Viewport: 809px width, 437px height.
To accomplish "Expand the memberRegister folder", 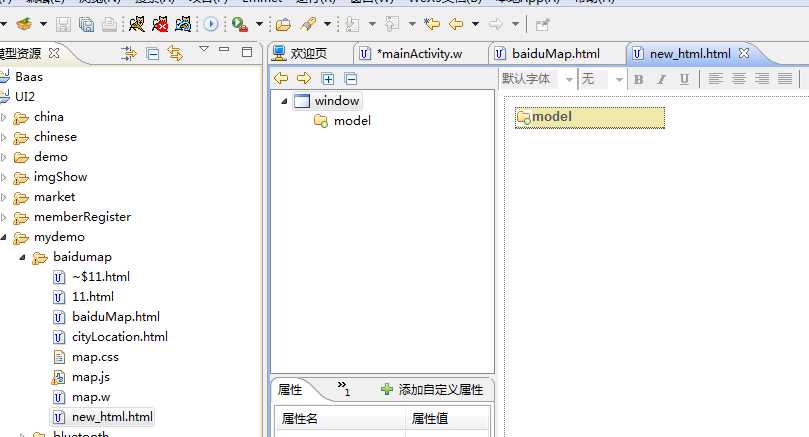I will point(4,217).
